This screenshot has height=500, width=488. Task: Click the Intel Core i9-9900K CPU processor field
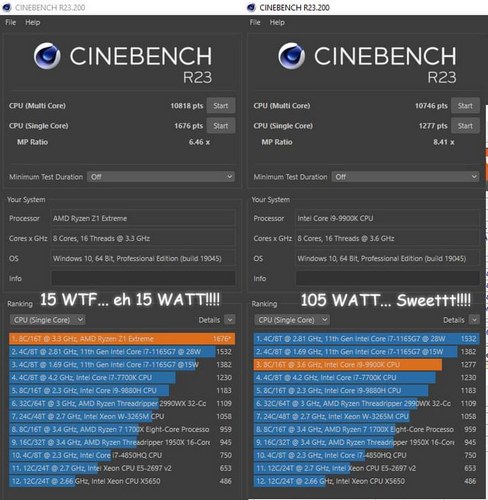click(x=388, y=218)
